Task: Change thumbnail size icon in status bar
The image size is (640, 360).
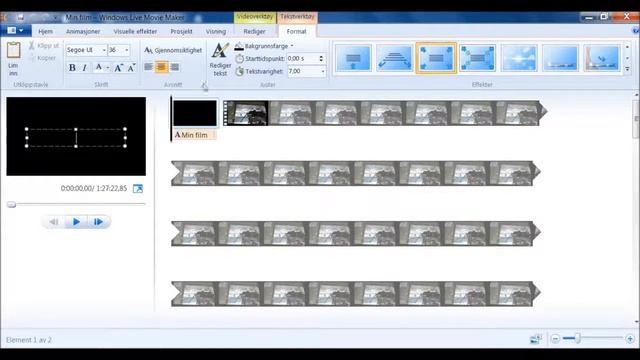Action: click(x=535, y=339)
